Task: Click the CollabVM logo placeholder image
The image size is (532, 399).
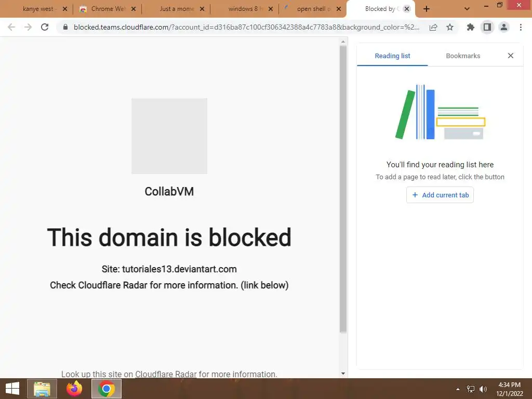Action: tap(169, 136)
